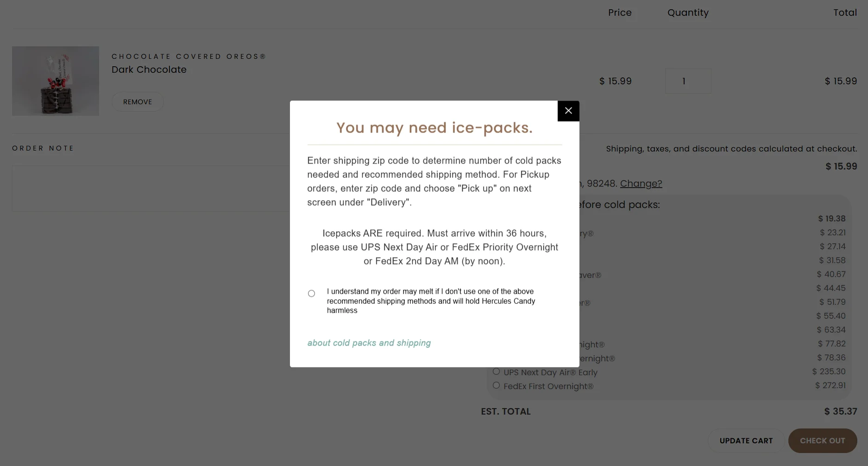Viewport: 868px width, 466px height.
Task: Open the Dark Chocolate product thumbnail
Action: click(x=56, y=81)
